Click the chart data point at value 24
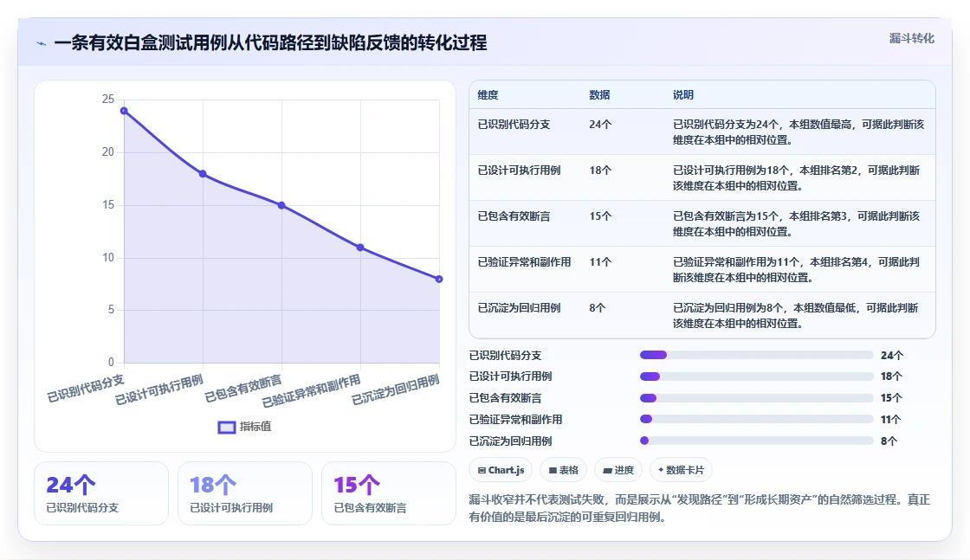The image size is (970, 560). [x=125, y=112]
